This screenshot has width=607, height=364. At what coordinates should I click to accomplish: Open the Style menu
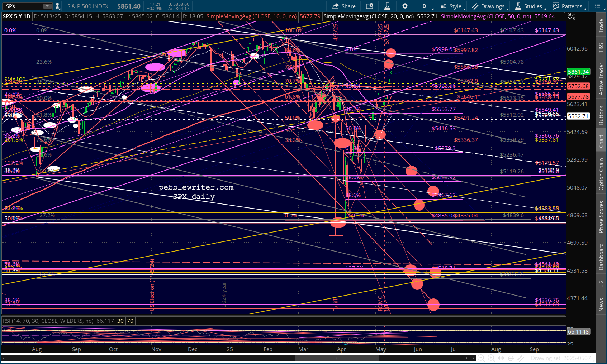(x=452, y=6)
